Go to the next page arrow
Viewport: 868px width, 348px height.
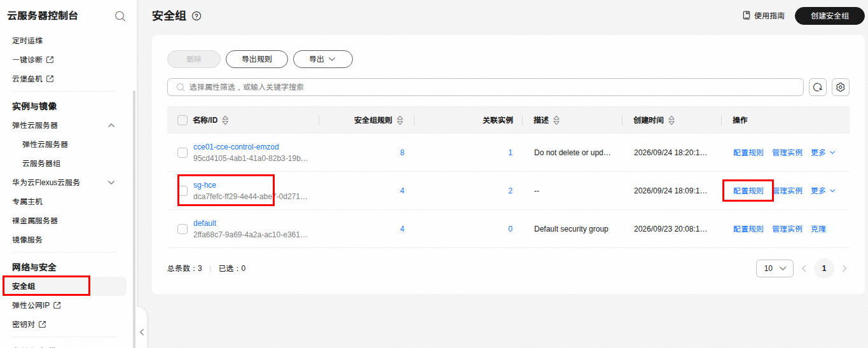(844, 268)
